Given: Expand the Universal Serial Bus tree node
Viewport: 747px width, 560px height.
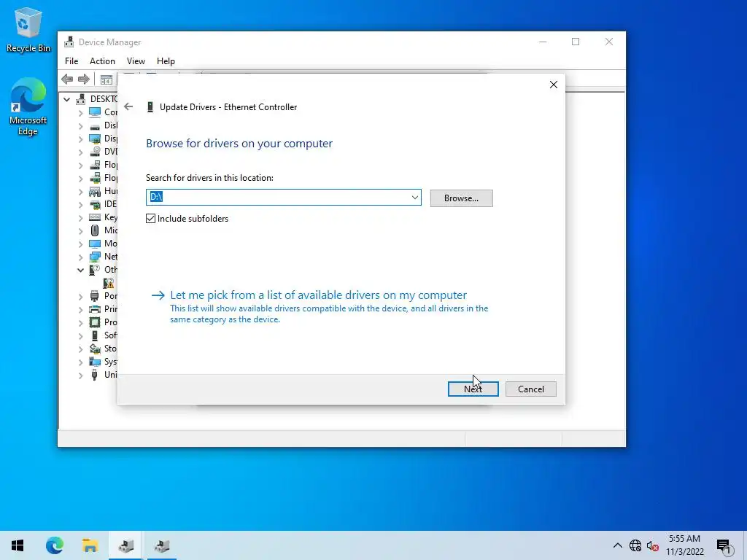Looking at the screenshot, I should pyautogui.click(x=80, y=376).
